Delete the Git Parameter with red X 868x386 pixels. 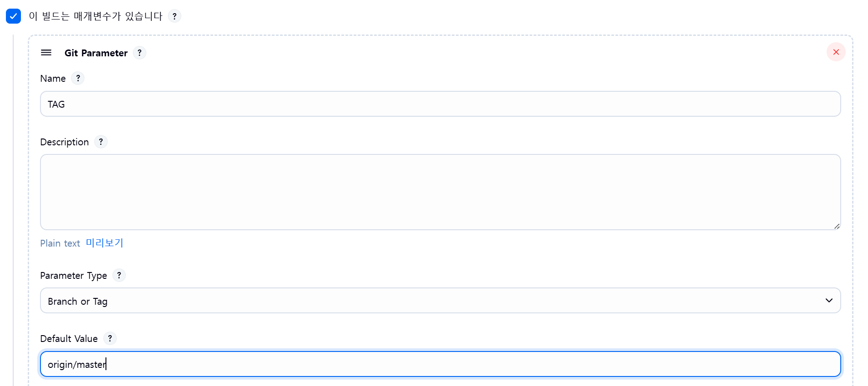(x=836, y=52)
